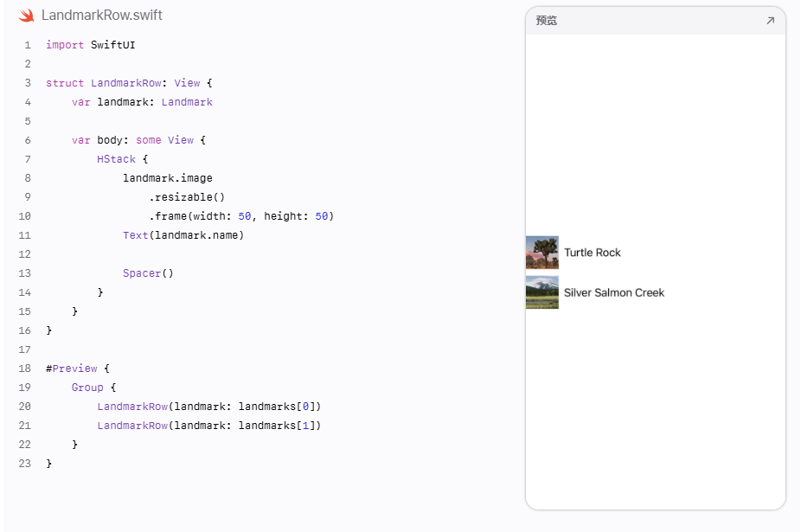Select the Silver Salmon Creek row text
This screenshot has width=801, height=532.
tap(614, 292)
